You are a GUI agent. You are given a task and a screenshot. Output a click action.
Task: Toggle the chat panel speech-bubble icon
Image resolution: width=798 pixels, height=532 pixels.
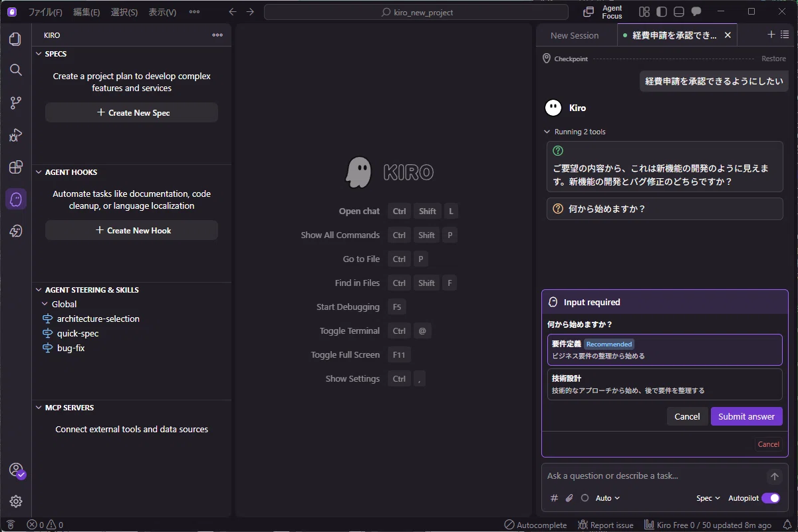click(x=696, y=12)
